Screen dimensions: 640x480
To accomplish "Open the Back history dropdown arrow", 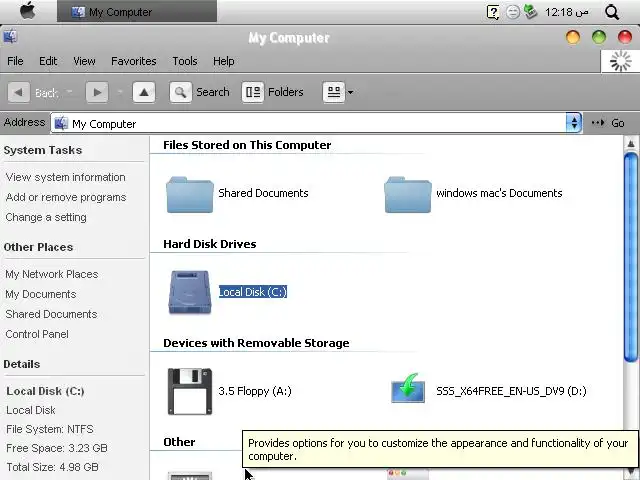I will click(69, 92).
